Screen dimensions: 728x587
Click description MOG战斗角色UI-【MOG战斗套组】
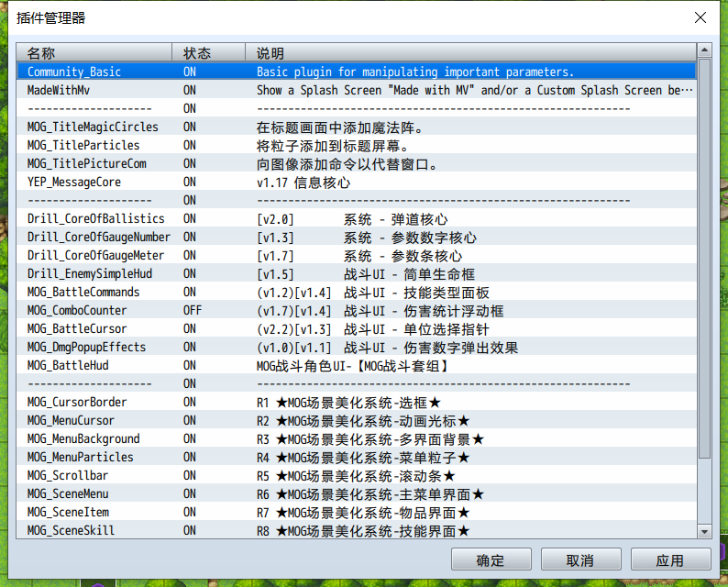[x=353, y=366]
